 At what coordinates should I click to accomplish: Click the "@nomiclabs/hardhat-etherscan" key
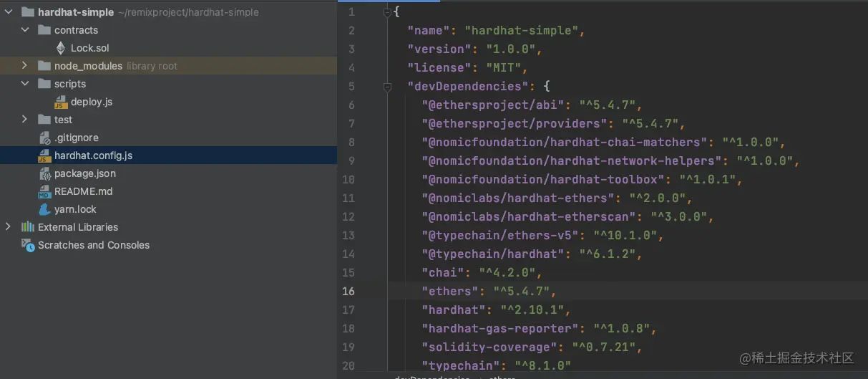tap(529, 216)
